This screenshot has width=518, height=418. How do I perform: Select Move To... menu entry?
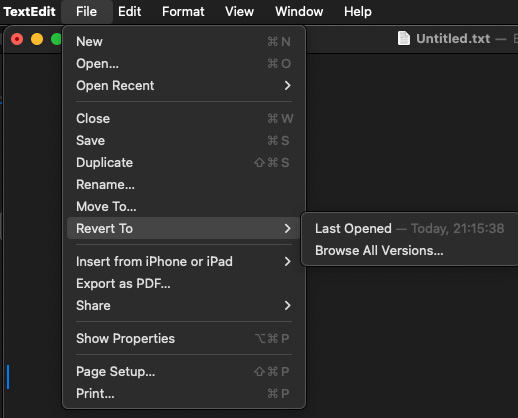(184, 206)
